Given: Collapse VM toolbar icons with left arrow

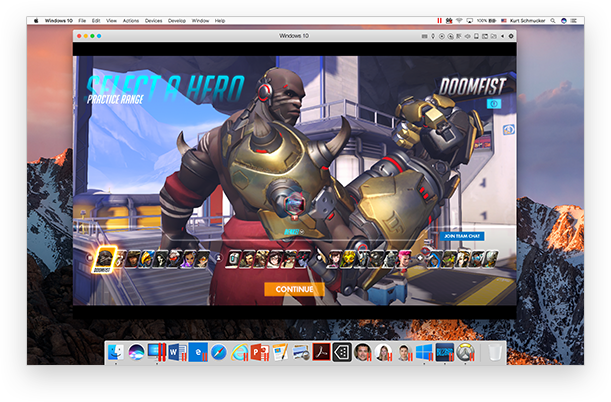Looking at the screenshot, I should pyautogui.click(x=502, y=36).
